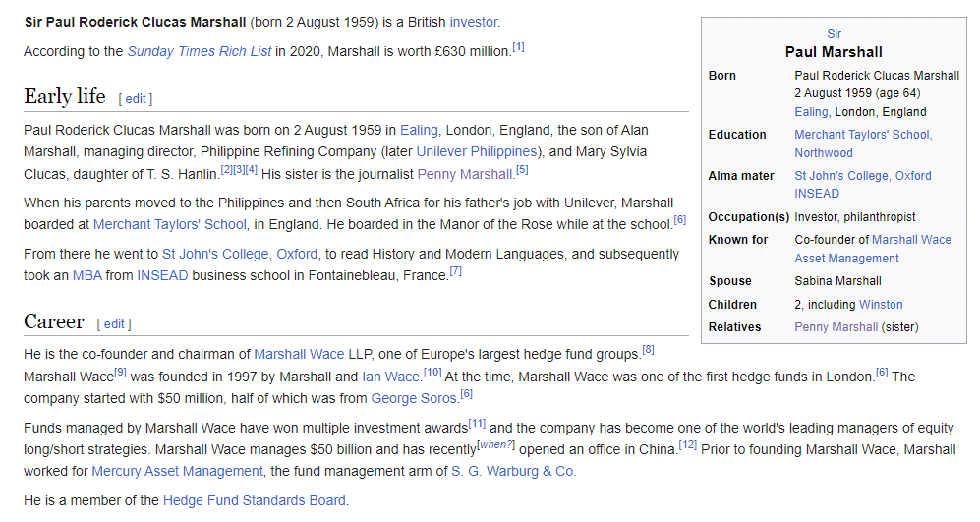Select the 'Known for' infobox label
980x522 pixels.
coord(737,240)
